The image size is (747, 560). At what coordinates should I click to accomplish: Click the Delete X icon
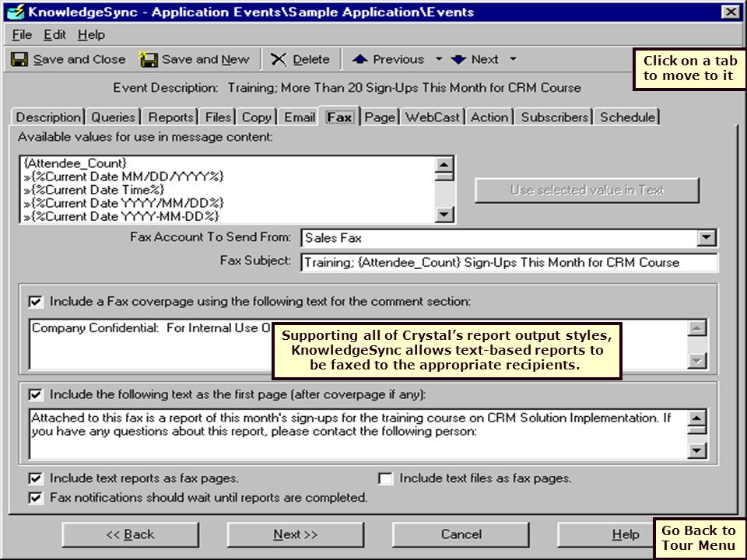tap(279, 60)
